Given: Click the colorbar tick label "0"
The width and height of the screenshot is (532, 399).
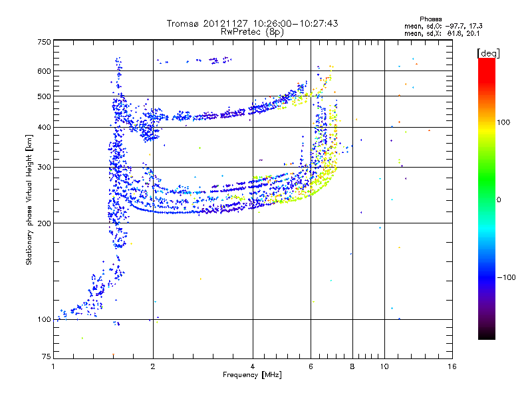Looking at the screenshot, I should (499, 200).
